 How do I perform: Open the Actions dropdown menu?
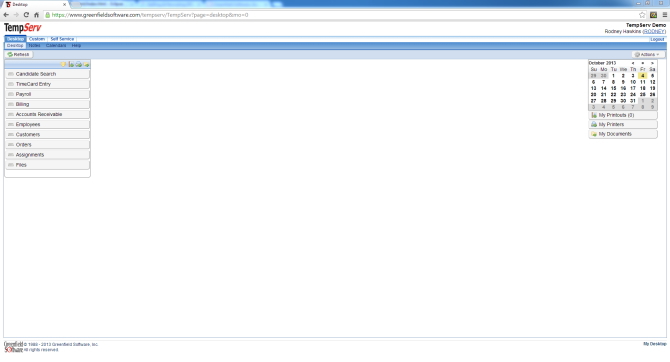point(648,54)
